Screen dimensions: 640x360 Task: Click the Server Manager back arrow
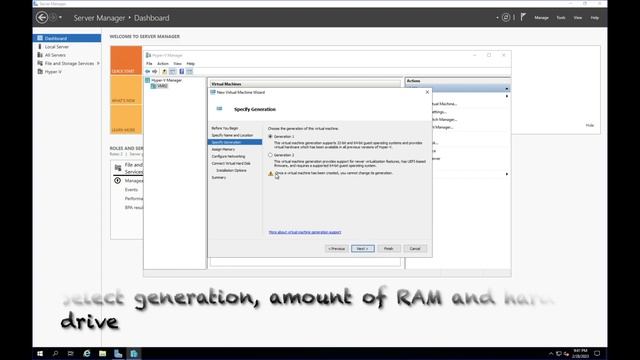point(42,18)
